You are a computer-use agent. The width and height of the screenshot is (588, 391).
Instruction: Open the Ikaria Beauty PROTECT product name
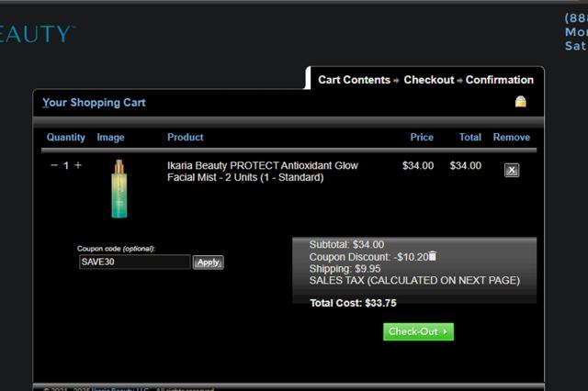263,172
